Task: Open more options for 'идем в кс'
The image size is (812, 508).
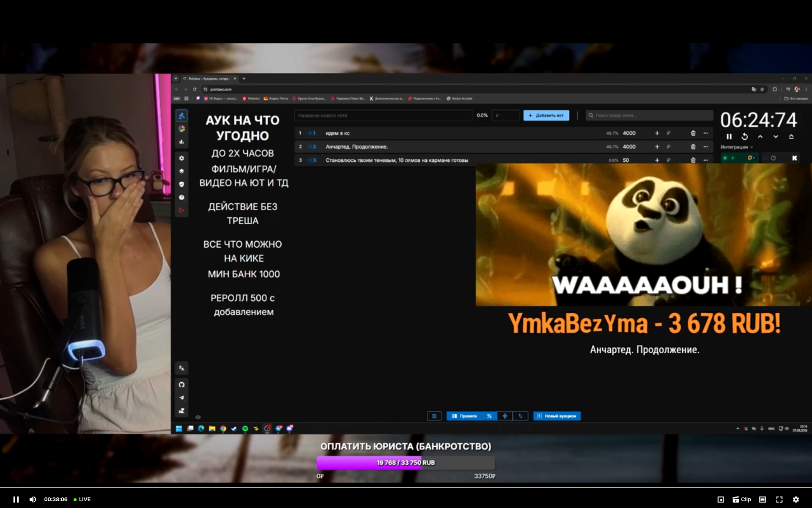Action: (x=705, y=133)
